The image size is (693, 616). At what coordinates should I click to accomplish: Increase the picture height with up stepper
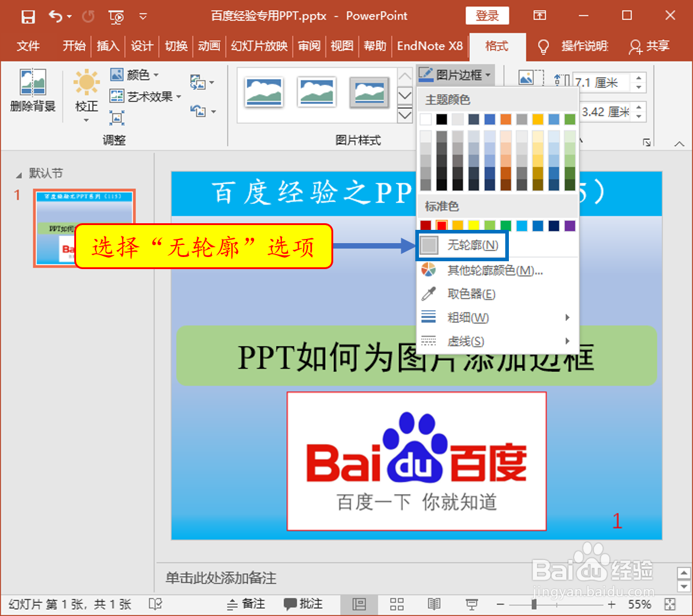click(639, 78)
